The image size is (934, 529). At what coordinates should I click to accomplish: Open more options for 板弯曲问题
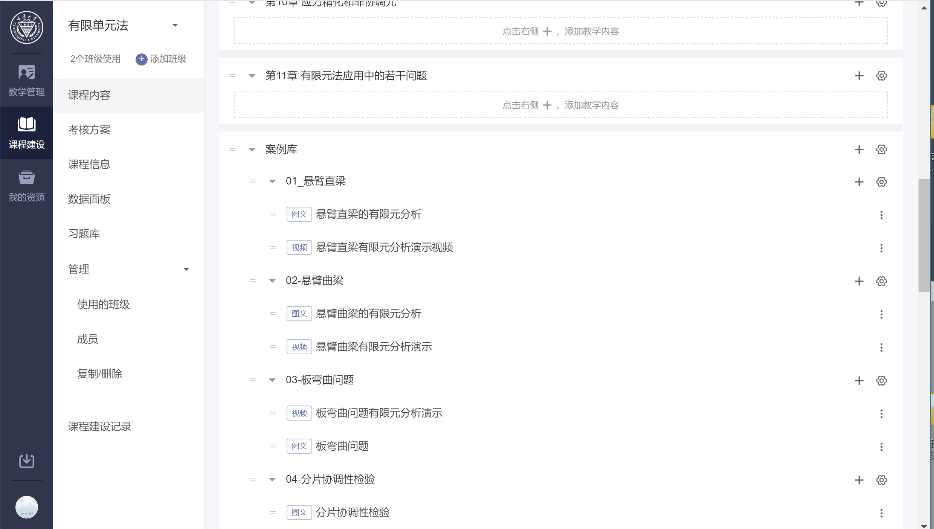tap(881, 447)
